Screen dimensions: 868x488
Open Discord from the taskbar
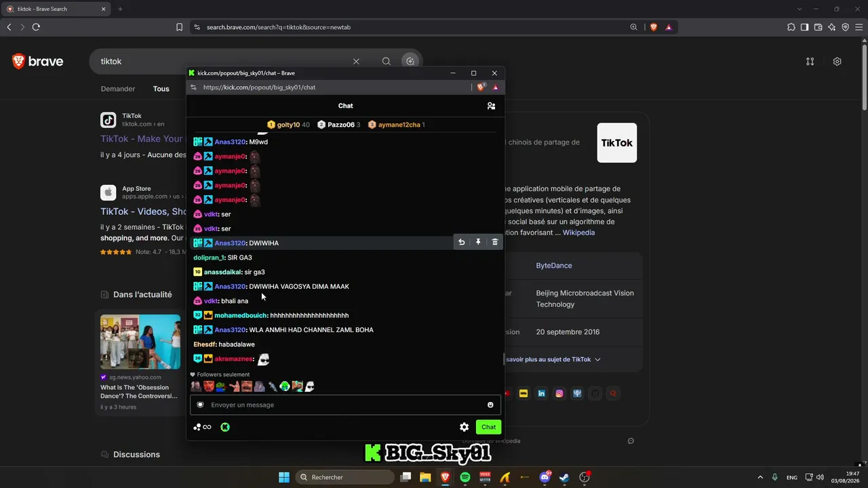tap(545, 477)
